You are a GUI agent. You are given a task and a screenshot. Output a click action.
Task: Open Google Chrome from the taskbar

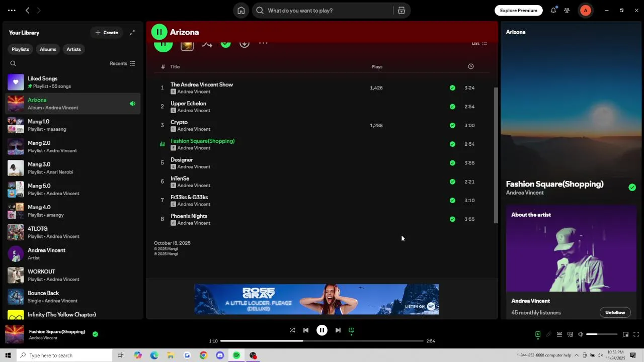203,355
